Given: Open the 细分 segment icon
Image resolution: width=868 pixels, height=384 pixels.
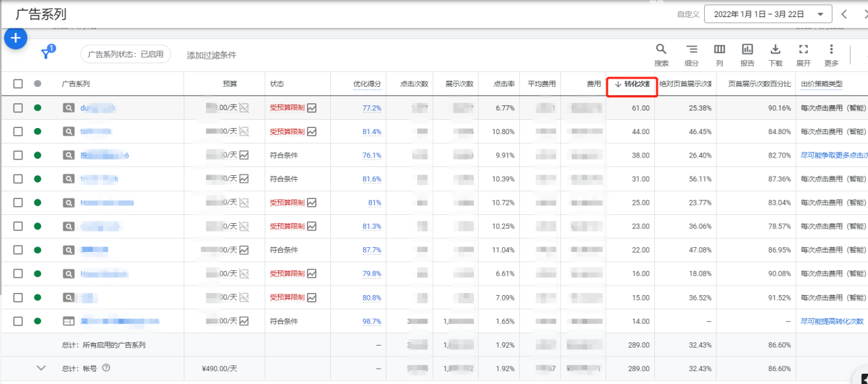Looking at the screenshot, I should tap(692, 50).
